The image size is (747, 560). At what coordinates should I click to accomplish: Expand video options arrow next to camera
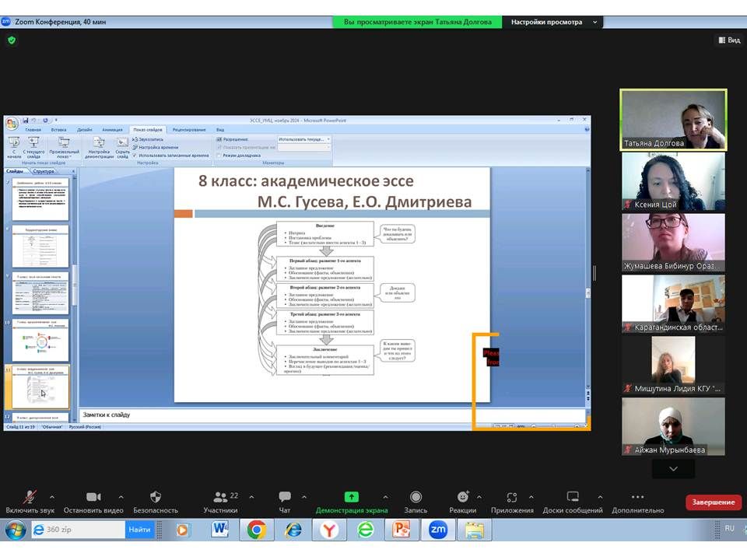click(121, 497)
